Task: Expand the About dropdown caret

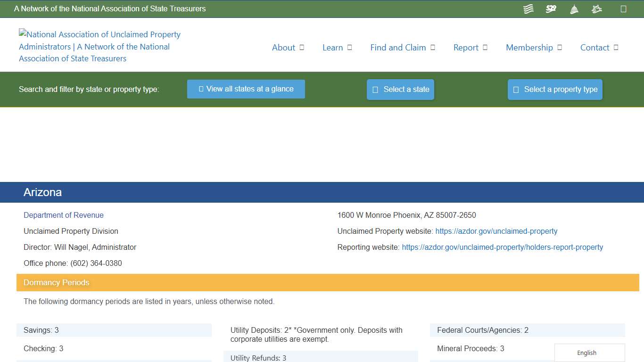Action: tap(302, 47)
